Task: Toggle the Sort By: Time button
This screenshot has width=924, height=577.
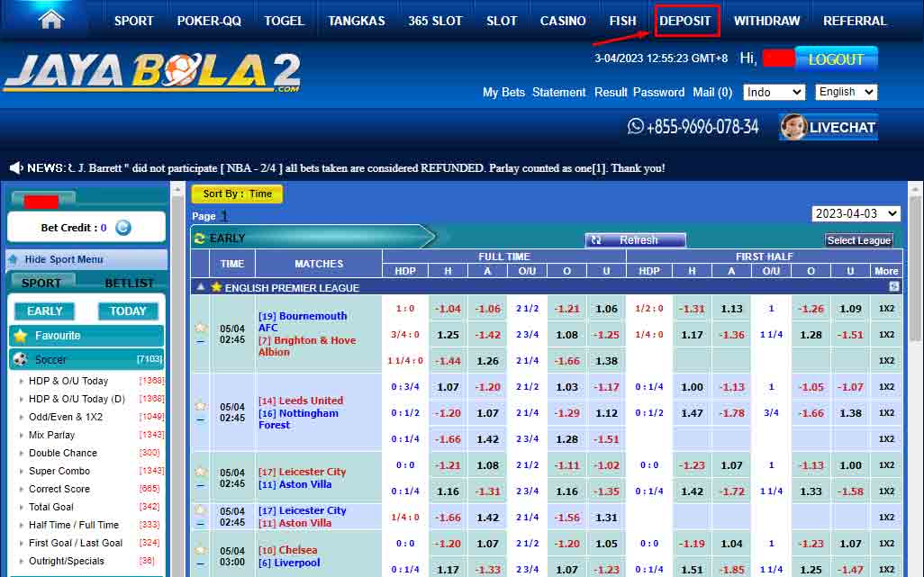Action: click(237, 194)
